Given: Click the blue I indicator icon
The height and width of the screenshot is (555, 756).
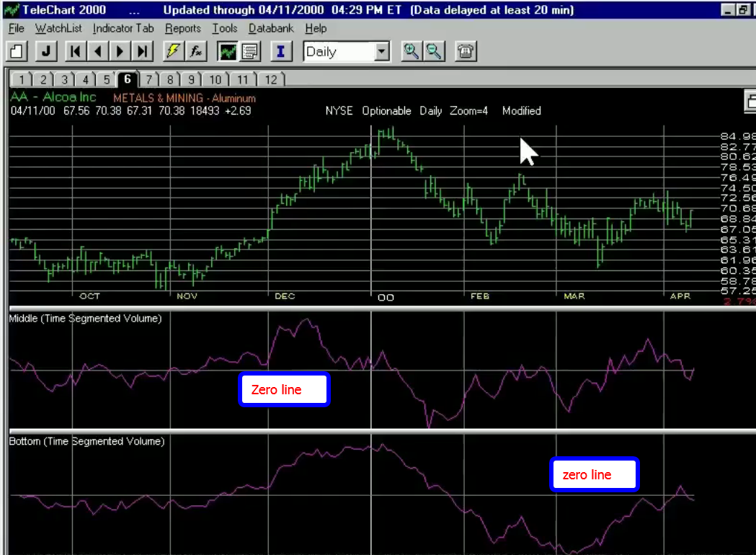Looking at the screenshot, I should coord(280,51).
